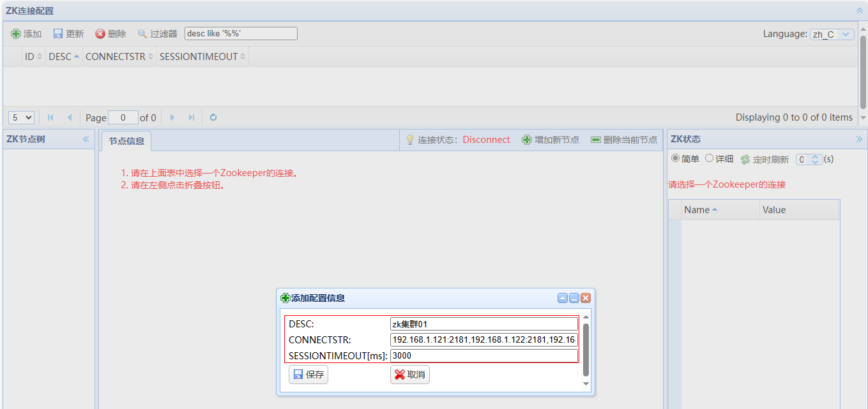Click the Filter (过滤器) magnifier icon
Viewport: 868px width, 409px height.
(x=142, y=34)
